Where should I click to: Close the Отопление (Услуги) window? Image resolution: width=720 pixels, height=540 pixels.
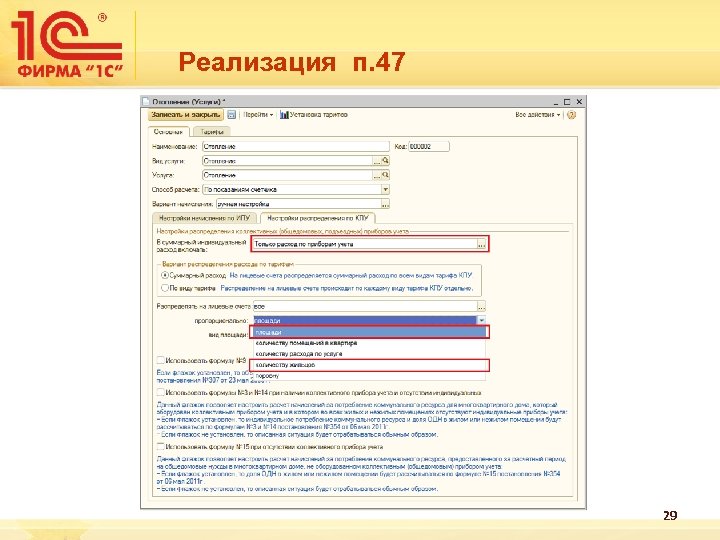click(x=579, y=101)
